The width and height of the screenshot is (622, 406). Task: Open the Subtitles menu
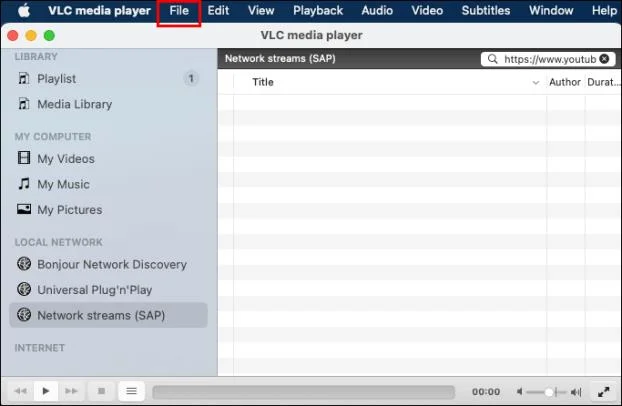486,10
